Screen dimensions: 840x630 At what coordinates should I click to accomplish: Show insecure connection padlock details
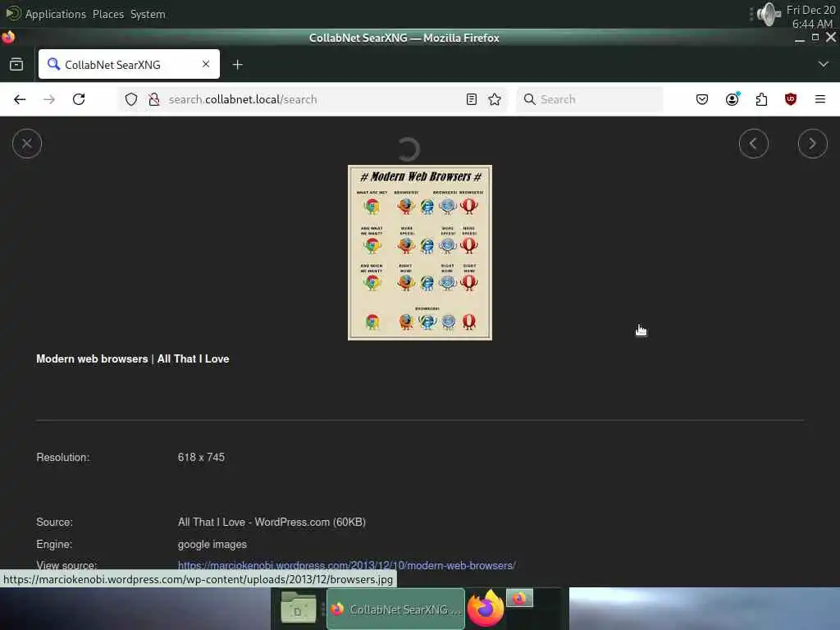tap(154, 99)
